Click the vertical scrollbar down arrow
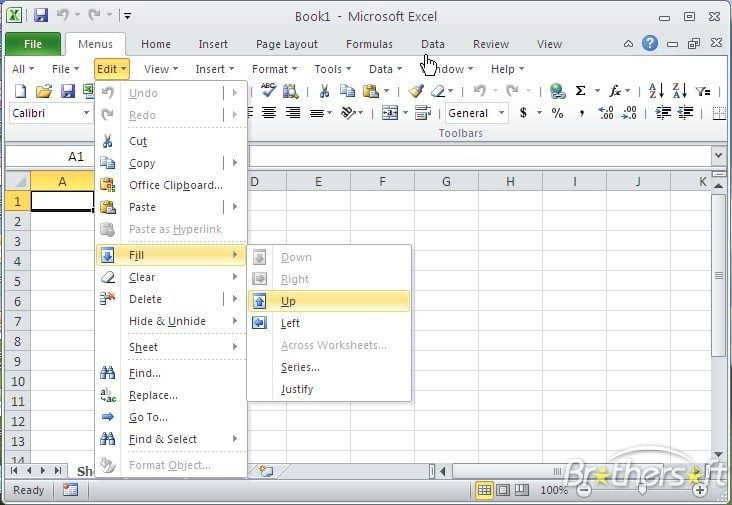 point(719,455)
